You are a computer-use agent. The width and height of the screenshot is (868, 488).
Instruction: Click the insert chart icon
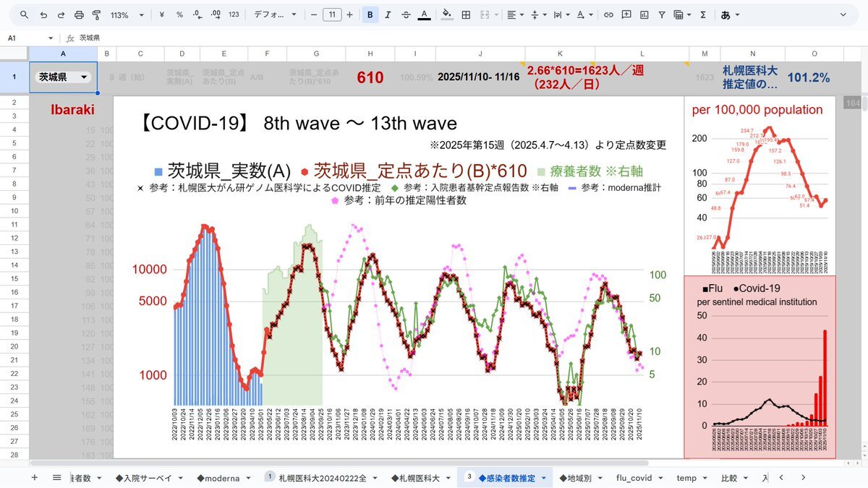(x=643, y=14)
